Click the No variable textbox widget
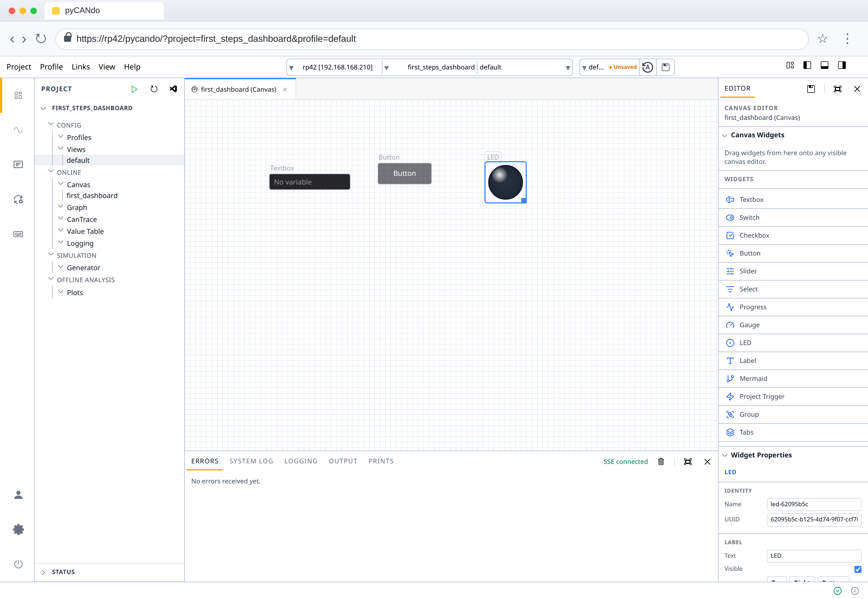This screenshot has width=868, height=599. 309,182
